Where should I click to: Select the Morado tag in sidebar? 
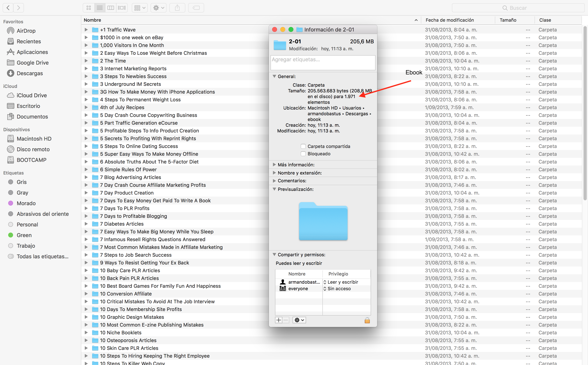26,203
